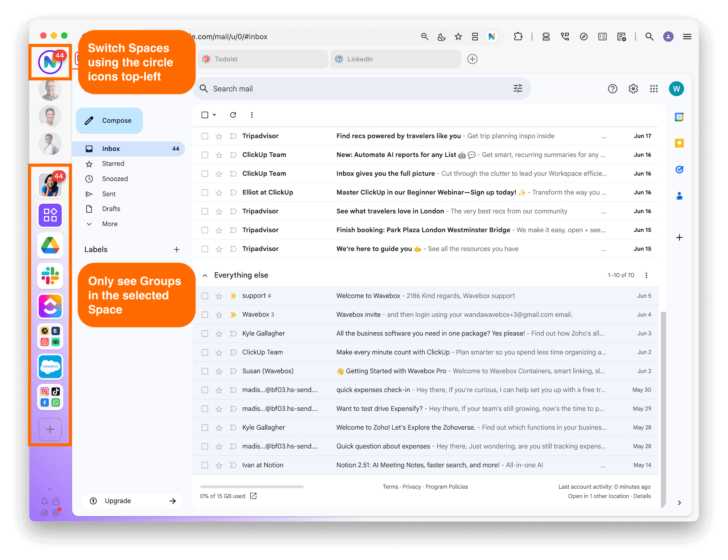The image size is (728, 560).
Task: Check the Tripadvisor Find recs email checkbox
Action: point(205,136)
